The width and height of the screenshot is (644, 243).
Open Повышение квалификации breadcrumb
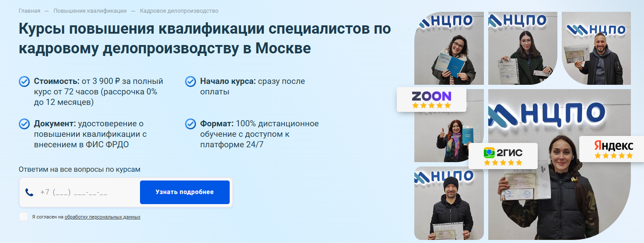(x=90, y=11)
